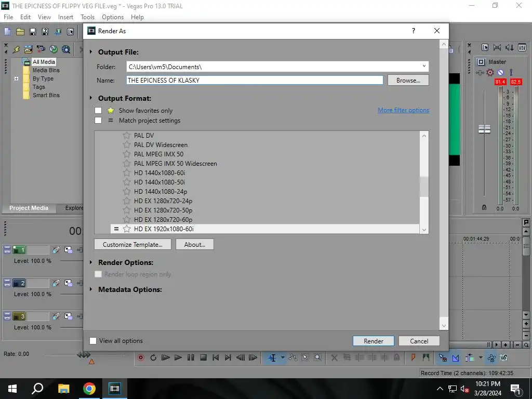532x399 pixels.
Task: Click the Customize Template... button
Action: (132, 244)
